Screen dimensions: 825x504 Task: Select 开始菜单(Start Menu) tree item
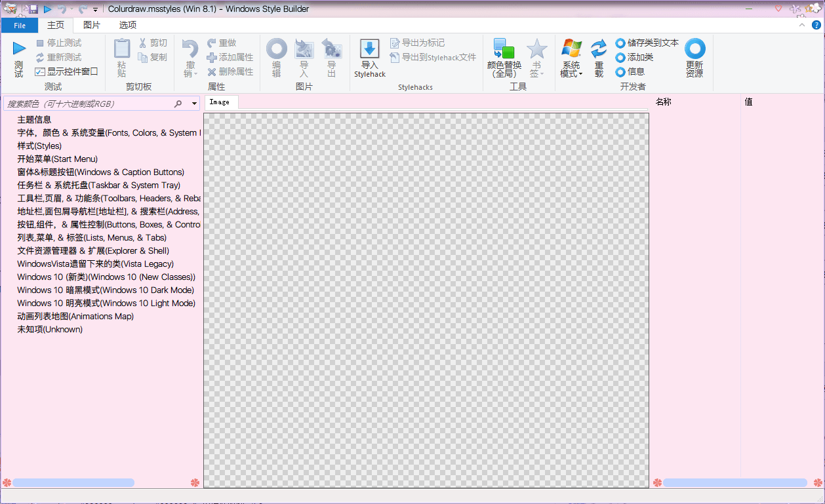[x=58, y=159]
